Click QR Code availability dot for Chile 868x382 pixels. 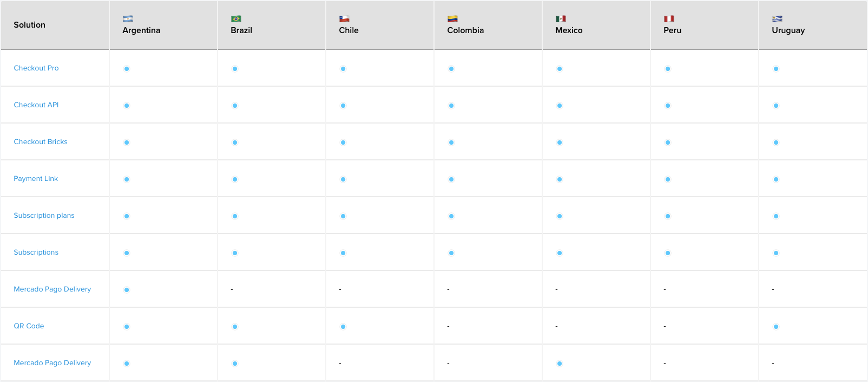tap(343, 327)
